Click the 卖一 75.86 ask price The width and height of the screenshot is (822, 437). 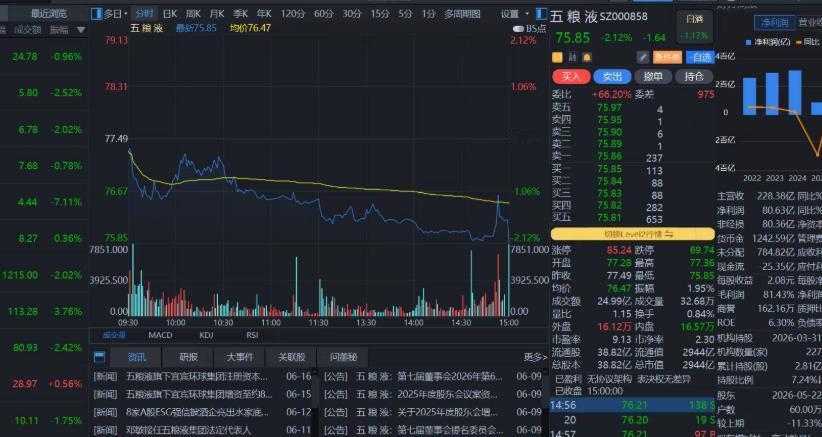[610, 156]
